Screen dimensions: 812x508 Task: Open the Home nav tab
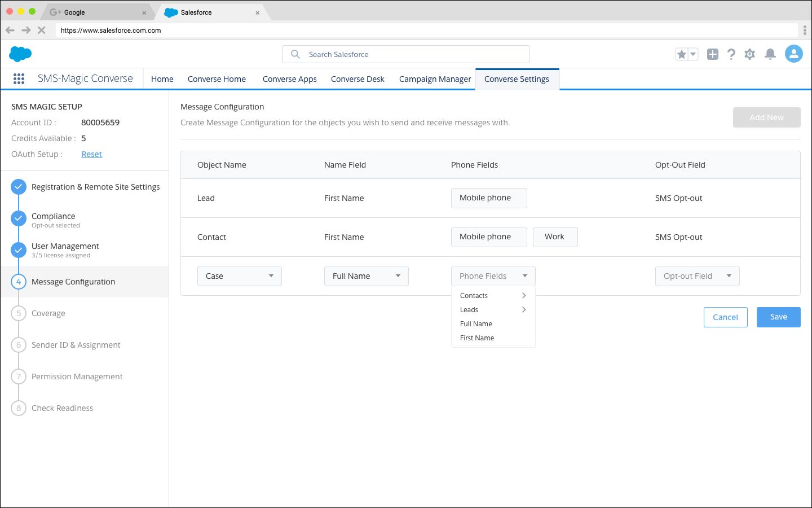pyautogui.click(x=162, y=79)
